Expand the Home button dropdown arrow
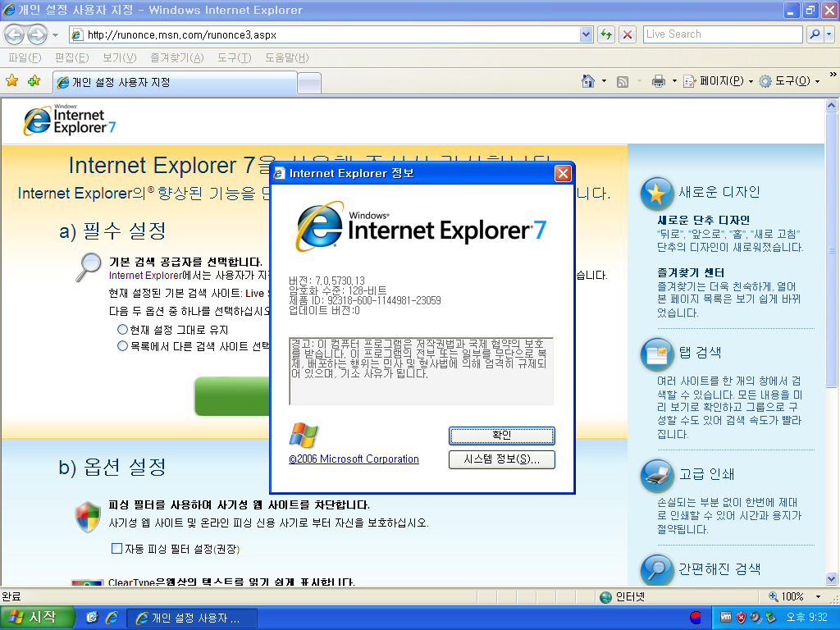The width and height of the screenshot is (840, 630). point(605,81)
